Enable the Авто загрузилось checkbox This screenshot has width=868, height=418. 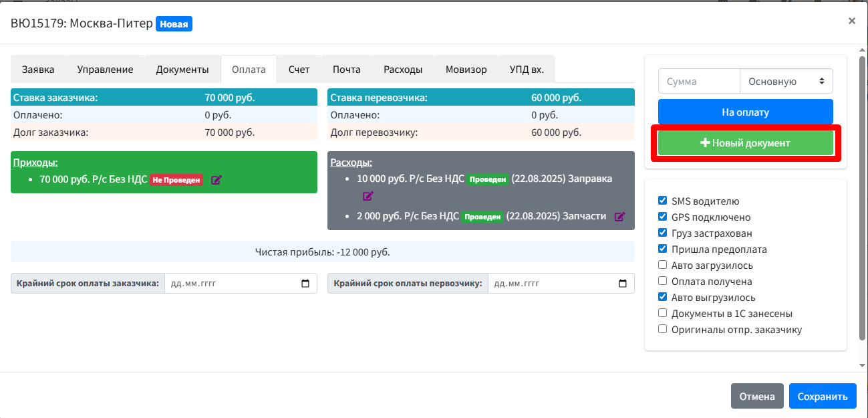point(662,265)
